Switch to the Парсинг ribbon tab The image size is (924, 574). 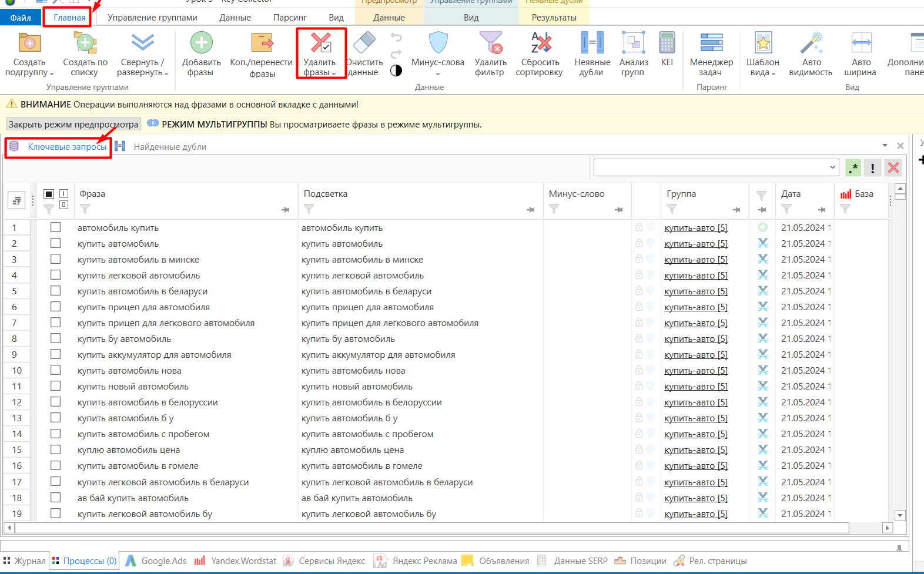point(290,18)
